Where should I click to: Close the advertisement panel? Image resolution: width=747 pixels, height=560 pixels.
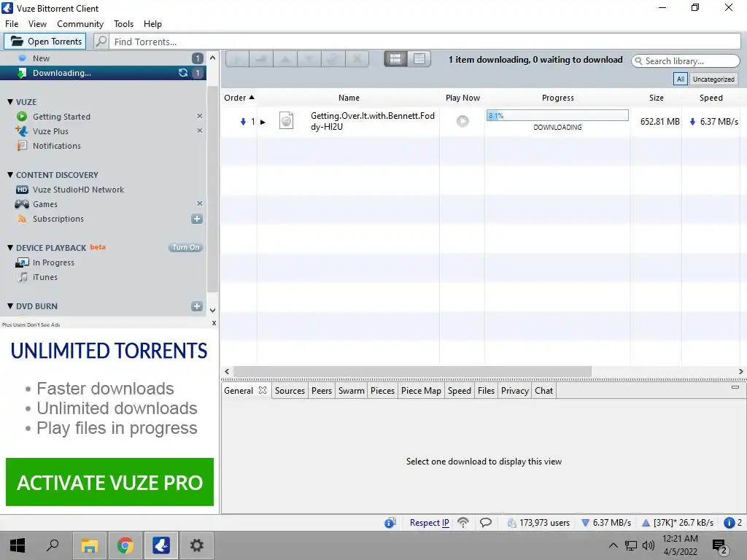[214, 323]
